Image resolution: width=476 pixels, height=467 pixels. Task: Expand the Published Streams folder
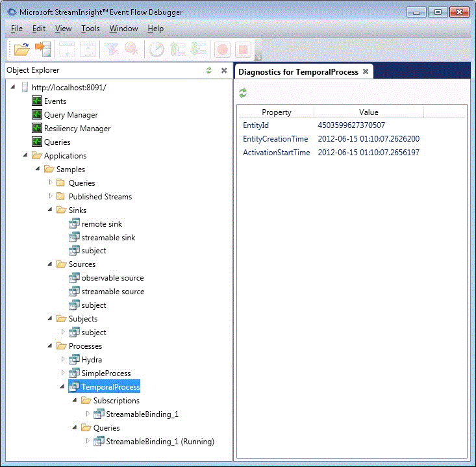pos(51,196)
